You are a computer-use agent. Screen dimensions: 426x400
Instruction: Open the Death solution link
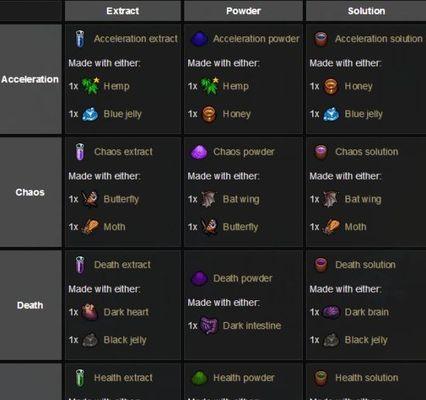[x=365, y=265]
